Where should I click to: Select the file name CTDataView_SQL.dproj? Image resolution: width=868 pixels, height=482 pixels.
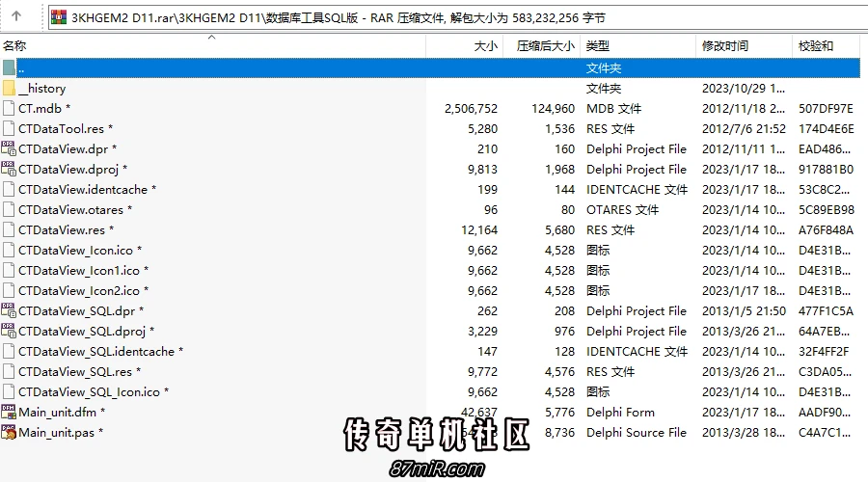coord(82,331)
